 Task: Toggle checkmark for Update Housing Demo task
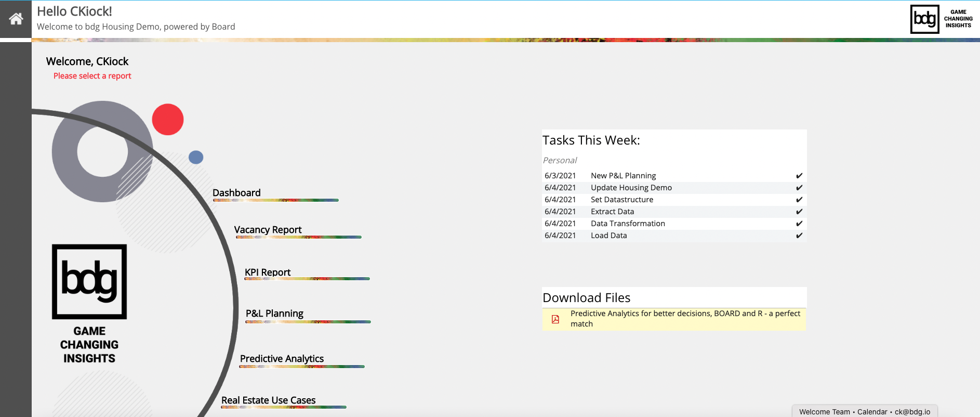799,188
